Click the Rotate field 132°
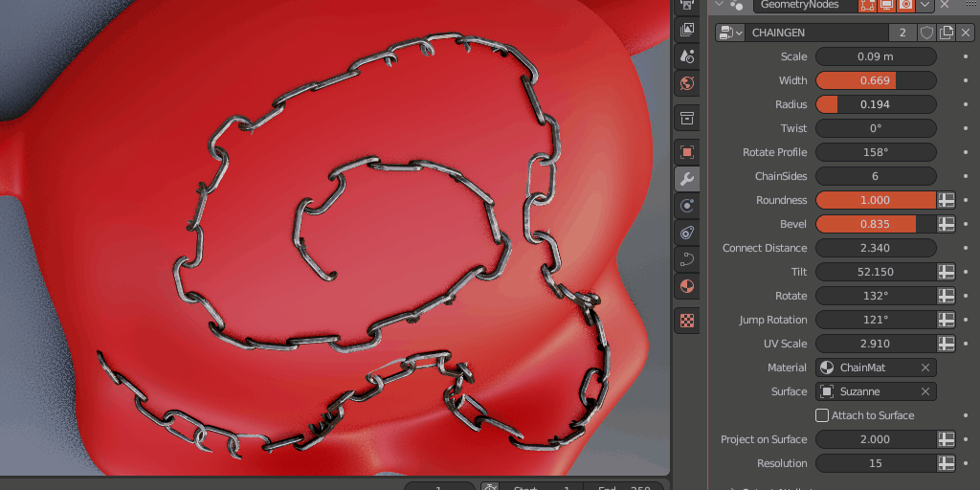The height and width of the screenshot is (490, 980). tap(876, 296)
